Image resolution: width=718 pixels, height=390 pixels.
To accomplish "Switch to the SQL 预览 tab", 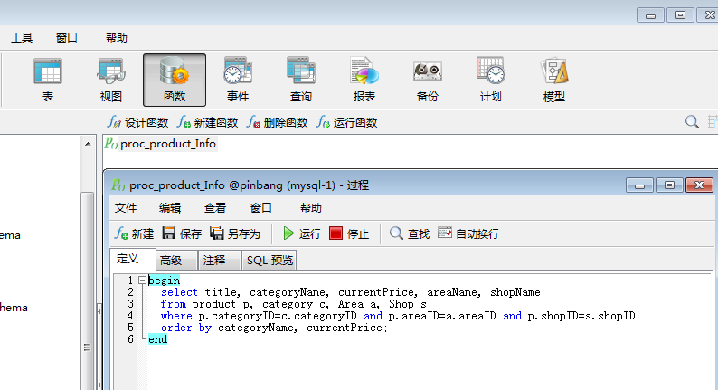I will point(269,260).
